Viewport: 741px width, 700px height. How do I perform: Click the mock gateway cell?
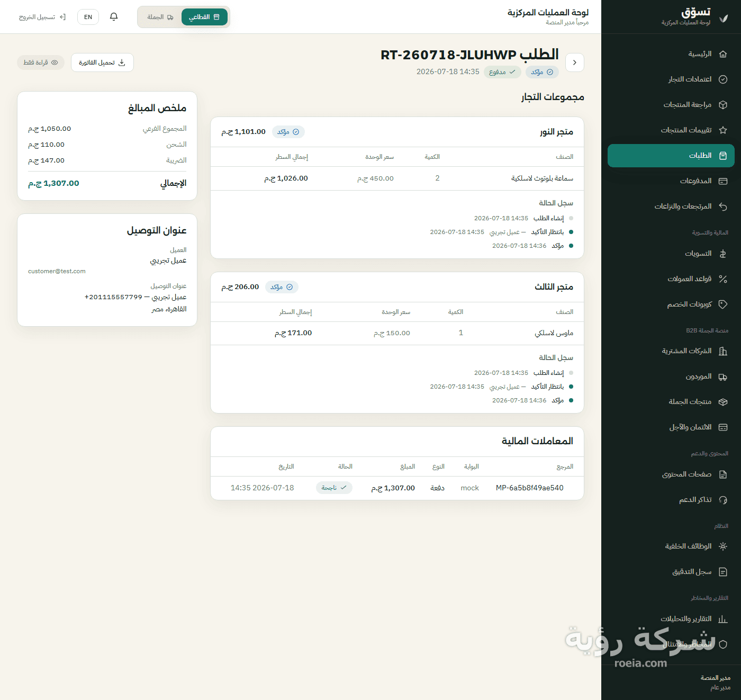(469, 488)
